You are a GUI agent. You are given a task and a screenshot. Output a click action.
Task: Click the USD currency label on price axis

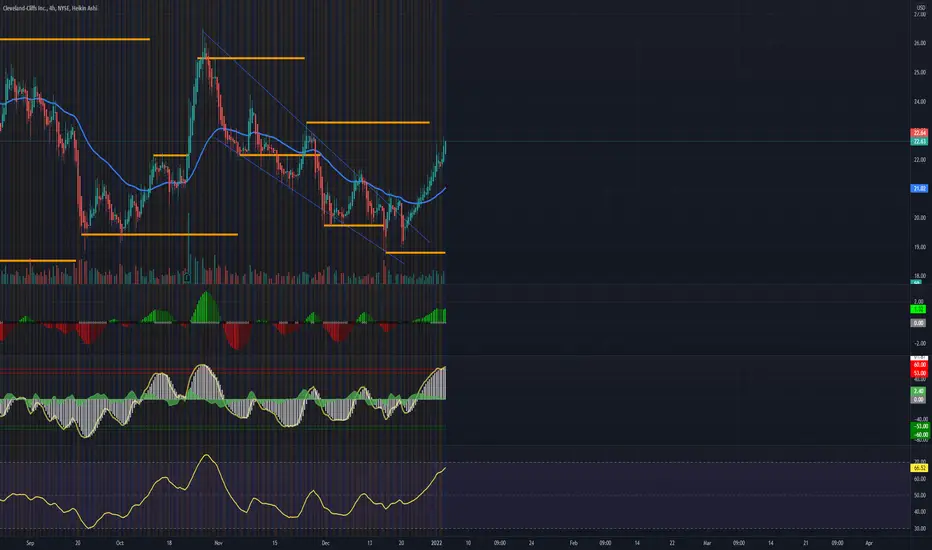[921, 7]
